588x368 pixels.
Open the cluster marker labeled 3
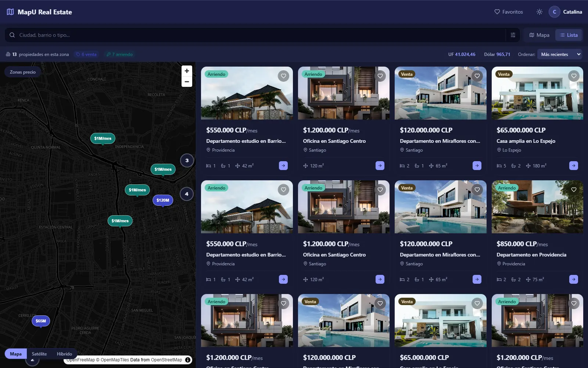click(187, 160)
